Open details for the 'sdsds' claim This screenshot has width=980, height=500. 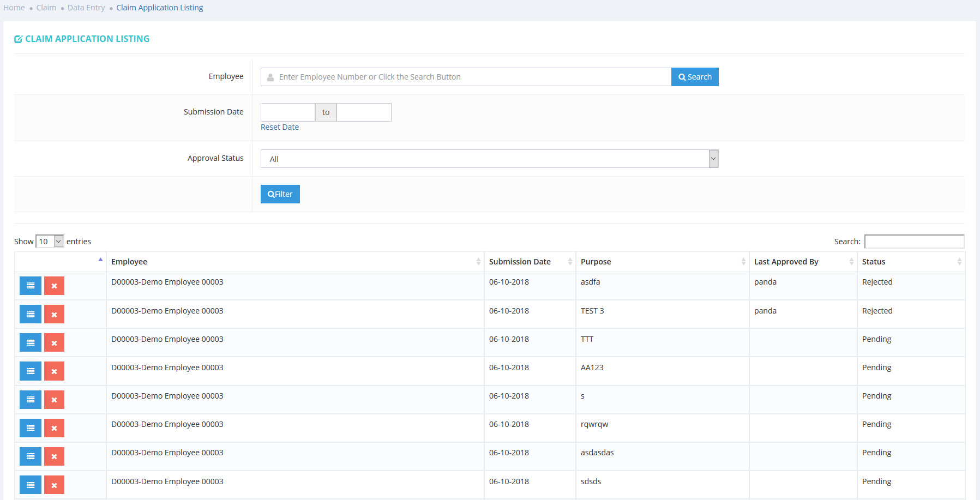31,485
